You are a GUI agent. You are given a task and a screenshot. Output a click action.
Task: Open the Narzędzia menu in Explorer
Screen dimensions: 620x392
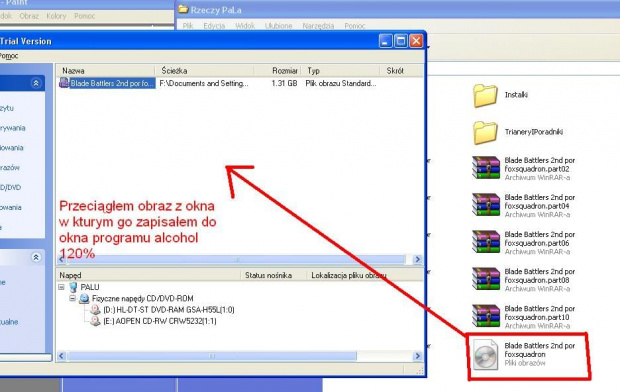coord(318,26)
